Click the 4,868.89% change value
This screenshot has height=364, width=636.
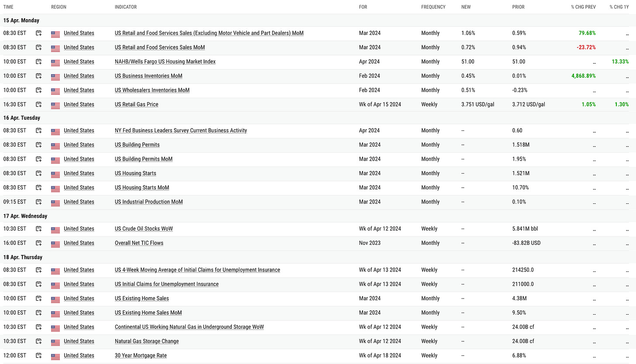pyautogui.click(x=583, y=76)
